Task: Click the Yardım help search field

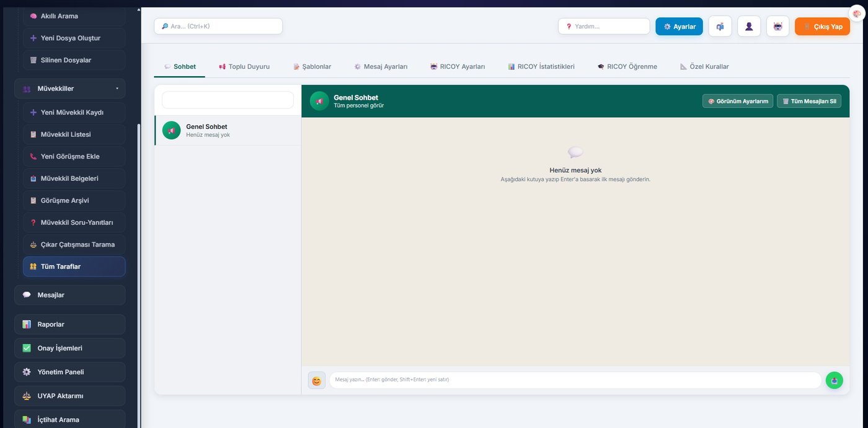Action: (x=604, y=26)
